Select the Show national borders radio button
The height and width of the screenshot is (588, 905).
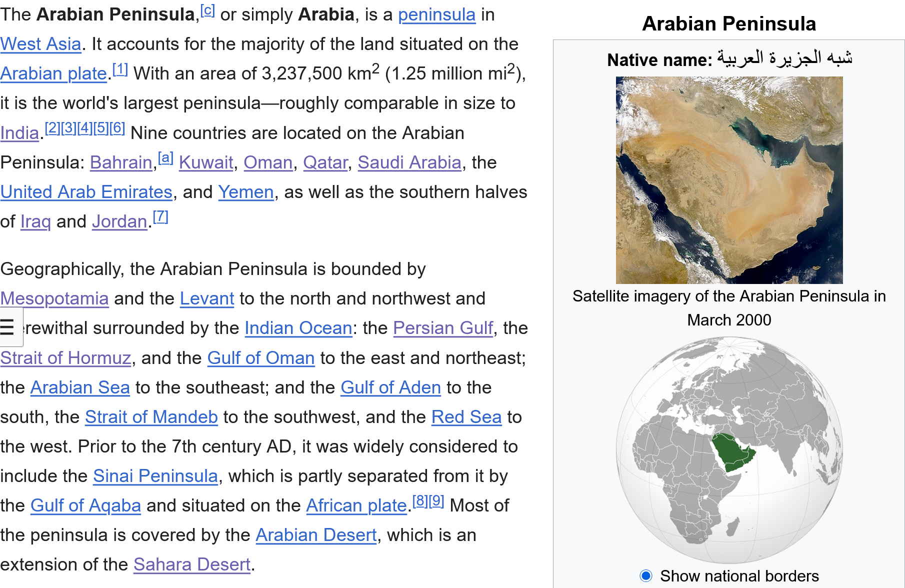coord(646,576)
